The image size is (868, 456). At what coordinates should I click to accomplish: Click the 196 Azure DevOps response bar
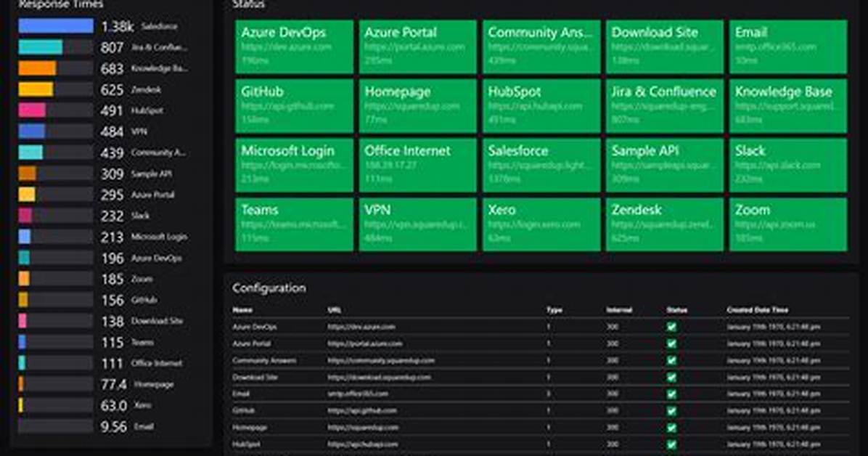coord(56,258)
